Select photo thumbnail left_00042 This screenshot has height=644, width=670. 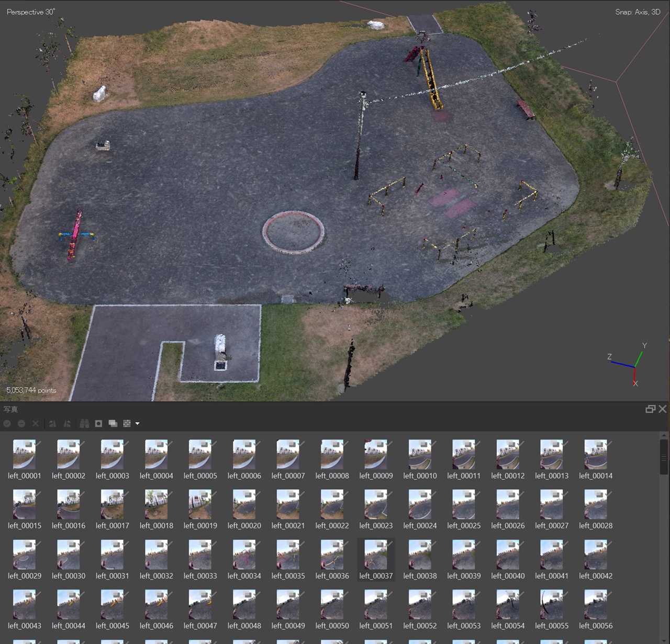pyautogui.click(x=596, y=555)
